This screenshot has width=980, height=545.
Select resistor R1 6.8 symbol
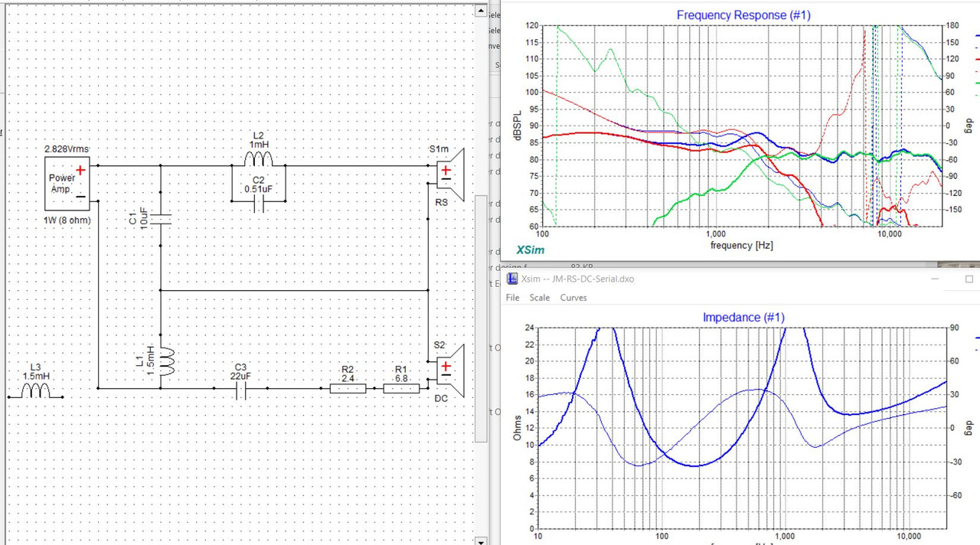[401, 389]
